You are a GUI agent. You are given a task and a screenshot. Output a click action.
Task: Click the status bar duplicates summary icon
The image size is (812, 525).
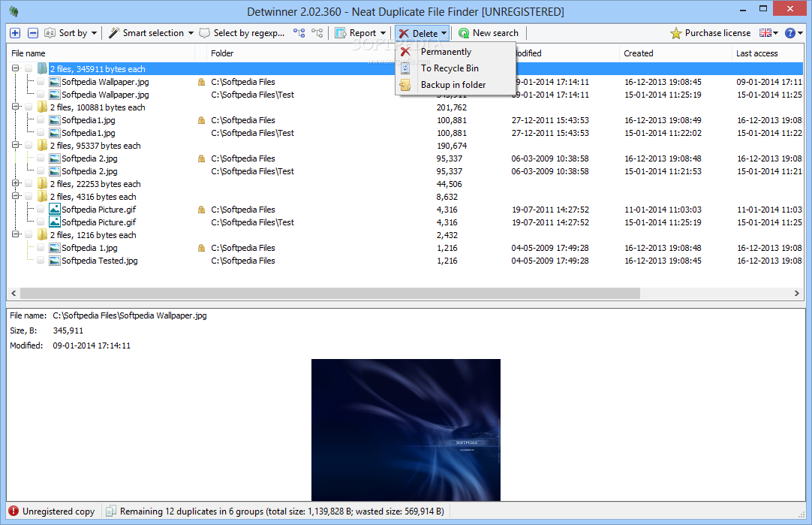[110, 511]
